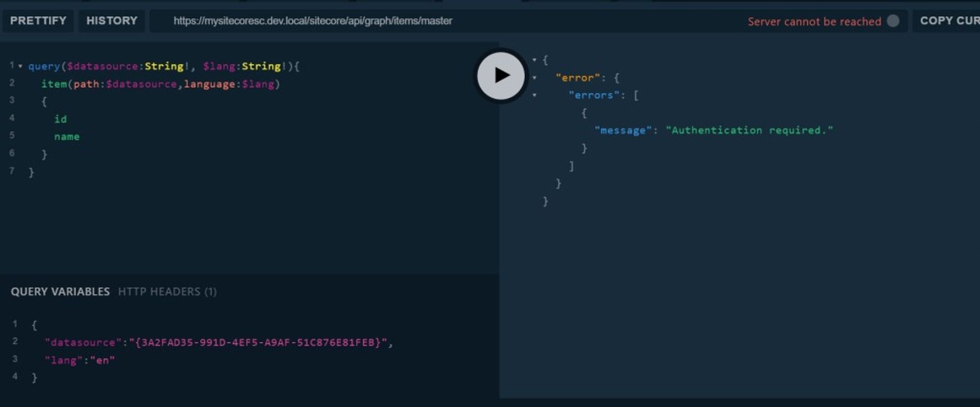
Task: Collapse the root response object arrow
Action: coord(534,60)
